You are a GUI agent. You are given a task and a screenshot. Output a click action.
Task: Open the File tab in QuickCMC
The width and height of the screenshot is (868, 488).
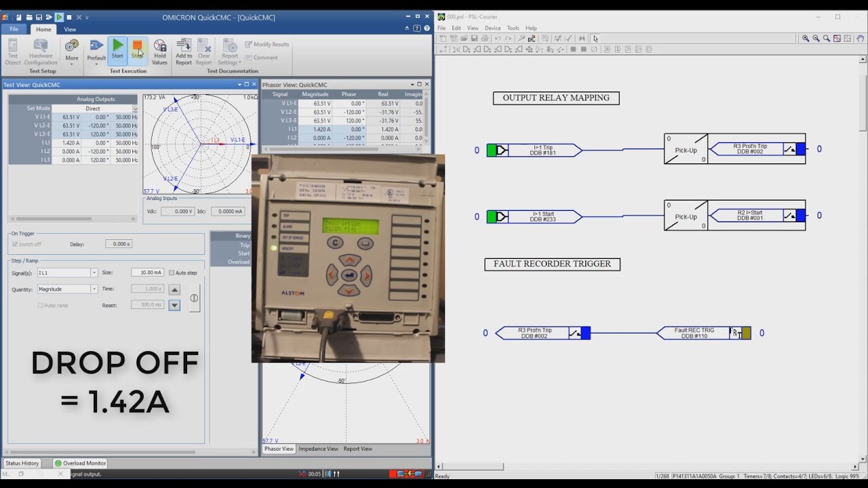tap(14, 29)
